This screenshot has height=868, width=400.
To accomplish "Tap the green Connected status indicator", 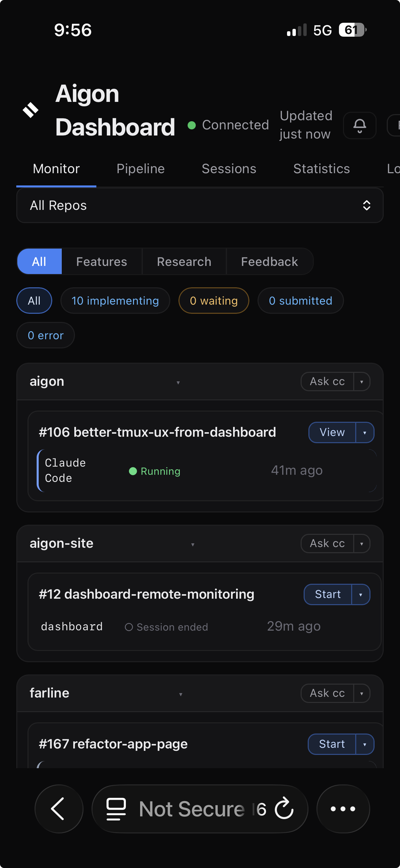I will coord(192,125).
